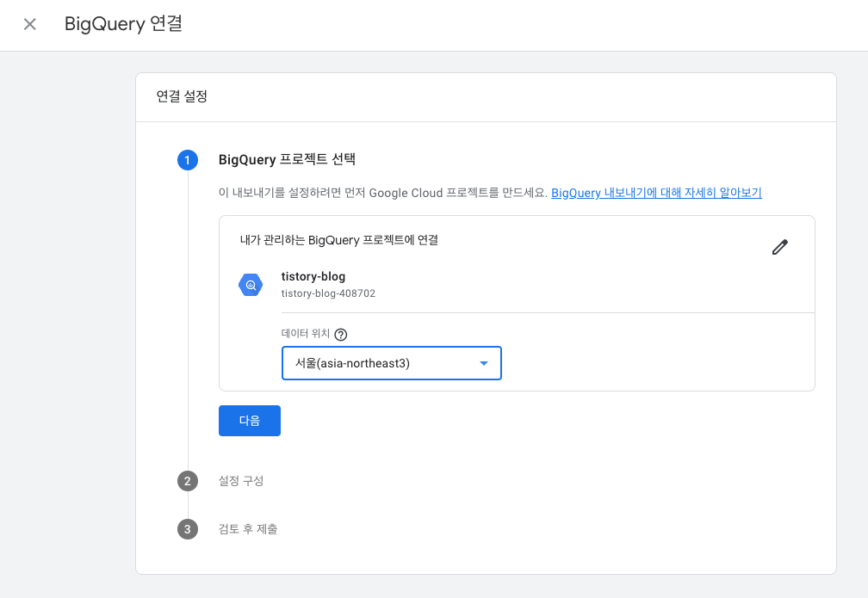This screenshot has height=598, width=868.
Task: Open BigQuery 내보내기에 대해 자세히 알아보기 link
Action: (x=656, y=193)
